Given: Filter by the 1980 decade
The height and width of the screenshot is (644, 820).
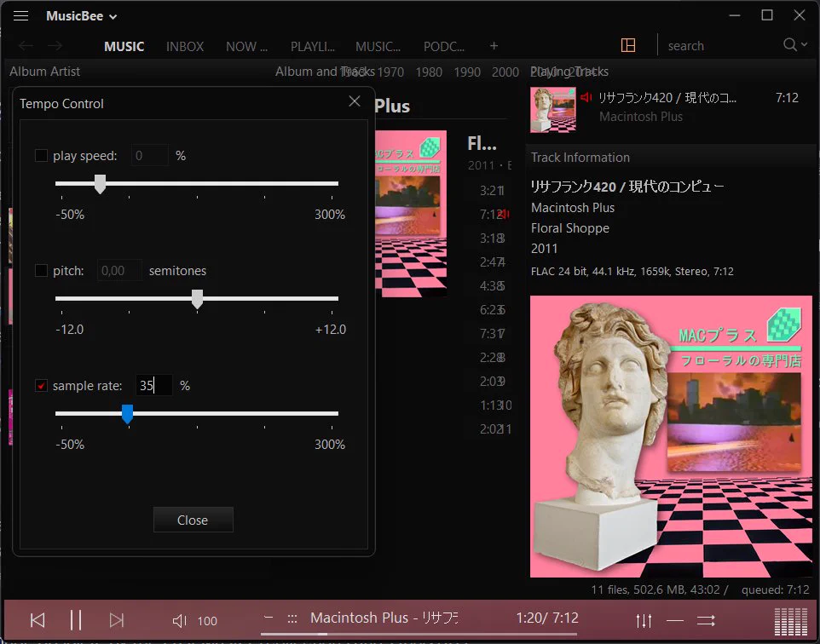Looking at the screenshot, I should point(429,72).
